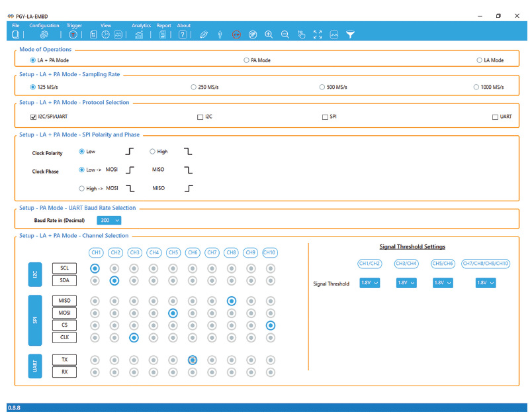Click the Configuration gear icon in toolbar
The image size is (532, 418).
pos(44,34)
